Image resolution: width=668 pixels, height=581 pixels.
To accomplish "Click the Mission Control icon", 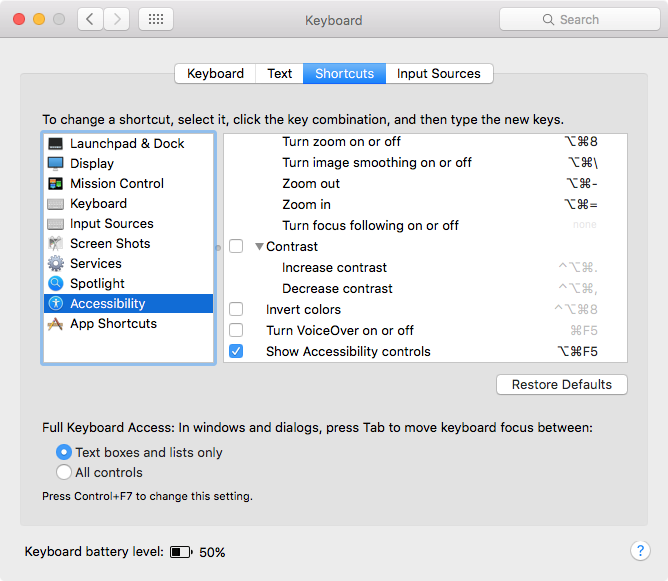I will (55, 184).
